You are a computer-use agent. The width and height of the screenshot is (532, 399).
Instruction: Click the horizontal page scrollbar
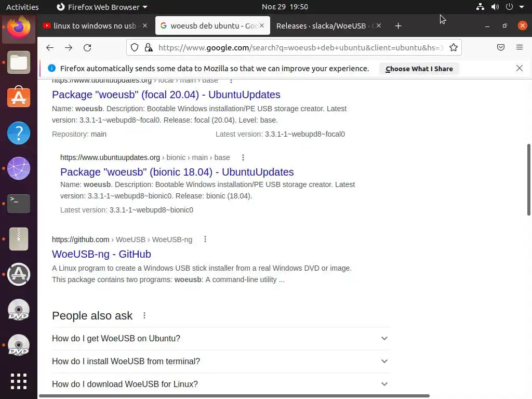[x=234, y=396]
